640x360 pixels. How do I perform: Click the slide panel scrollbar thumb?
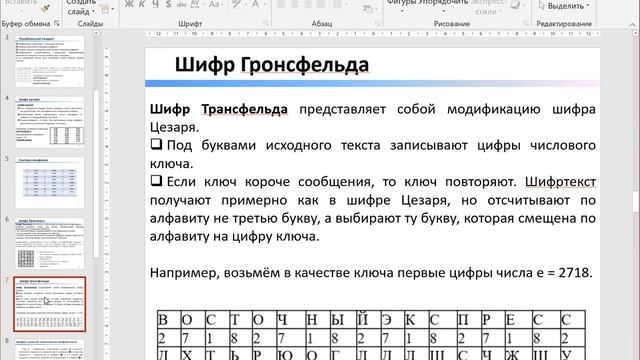click(x=96, y=173)
